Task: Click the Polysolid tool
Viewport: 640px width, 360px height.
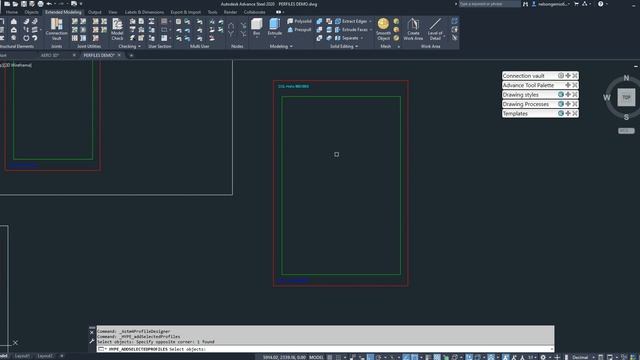Action: click(299, 21)
